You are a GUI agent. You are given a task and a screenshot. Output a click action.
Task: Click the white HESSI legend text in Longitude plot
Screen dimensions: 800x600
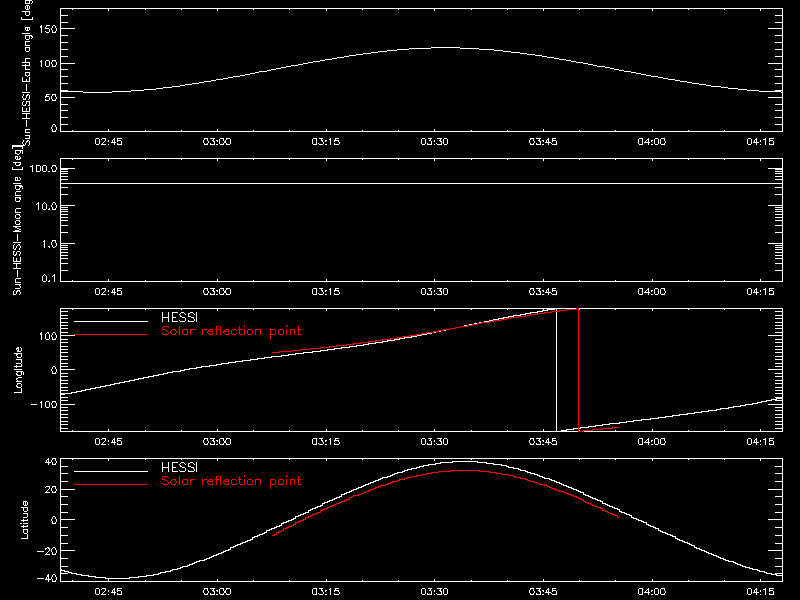tap(179, 317)
